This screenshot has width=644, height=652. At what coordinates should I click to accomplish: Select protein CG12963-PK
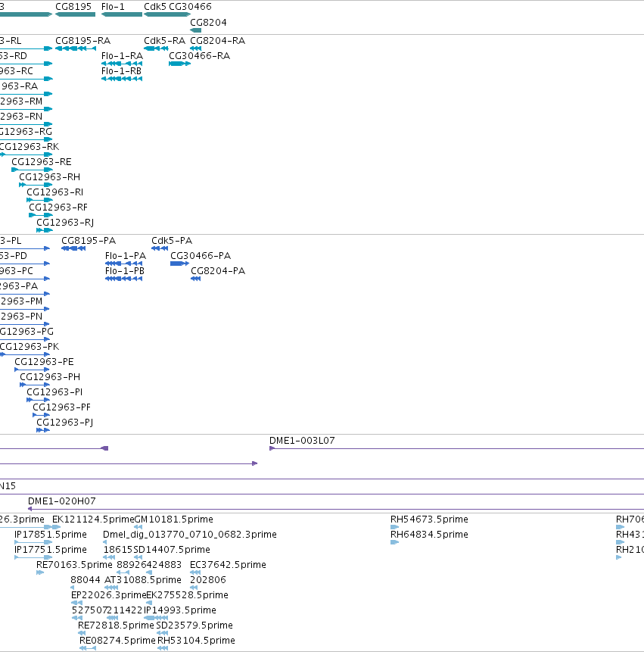25,354
